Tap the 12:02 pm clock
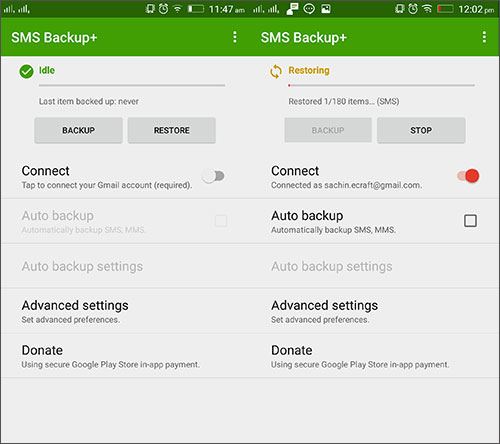500x444 pixels. point(476,9)
